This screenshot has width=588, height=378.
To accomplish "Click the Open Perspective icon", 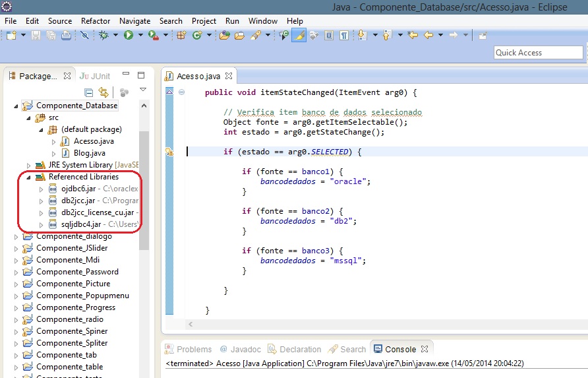I will pyautogui.click(x=483, y=35).
